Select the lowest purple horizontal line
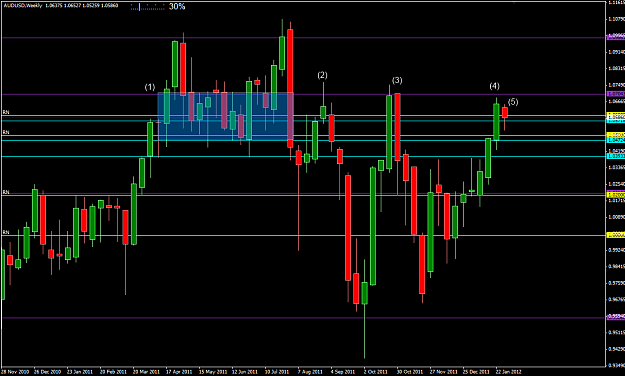Screen dimensions: 625x376 [303, 318]
